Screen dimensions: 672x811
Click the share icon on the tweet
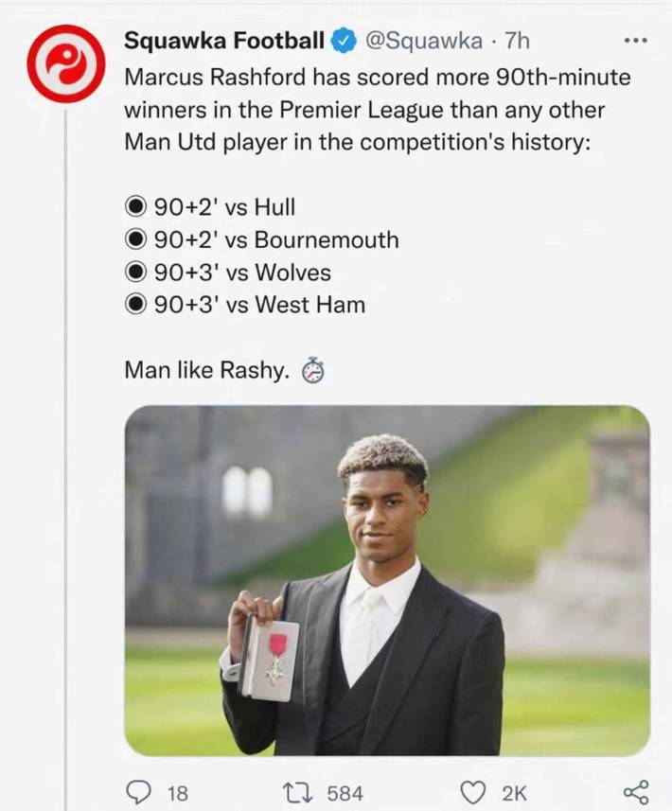[636, 792]
